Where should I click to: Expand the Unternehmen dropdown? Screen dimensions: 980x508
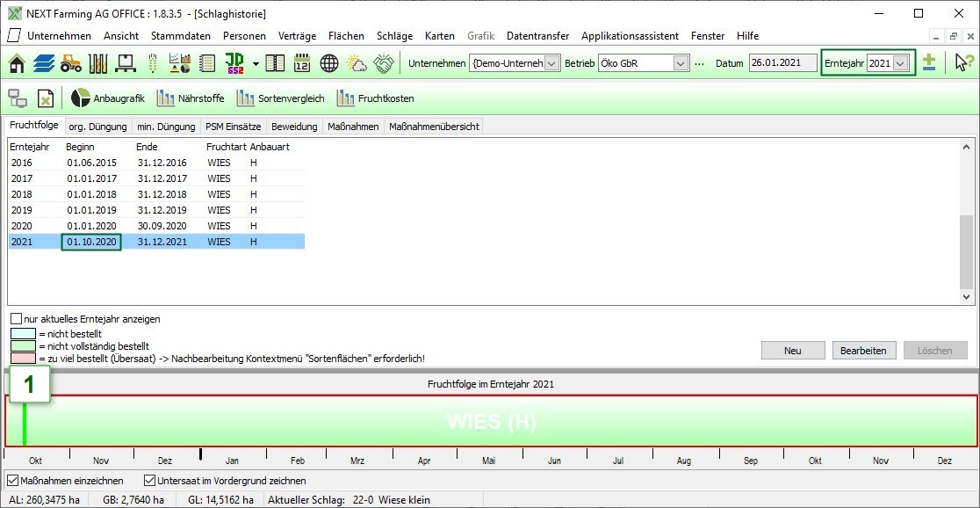(x=551, y=63)
